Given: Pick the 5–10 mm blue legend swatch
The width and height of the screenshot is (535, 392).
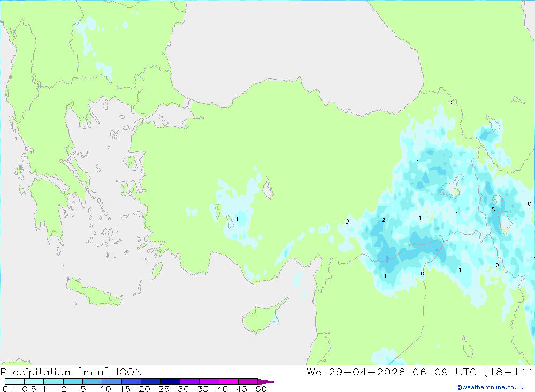Looking at the screenshot, I should tap(93, 381).
